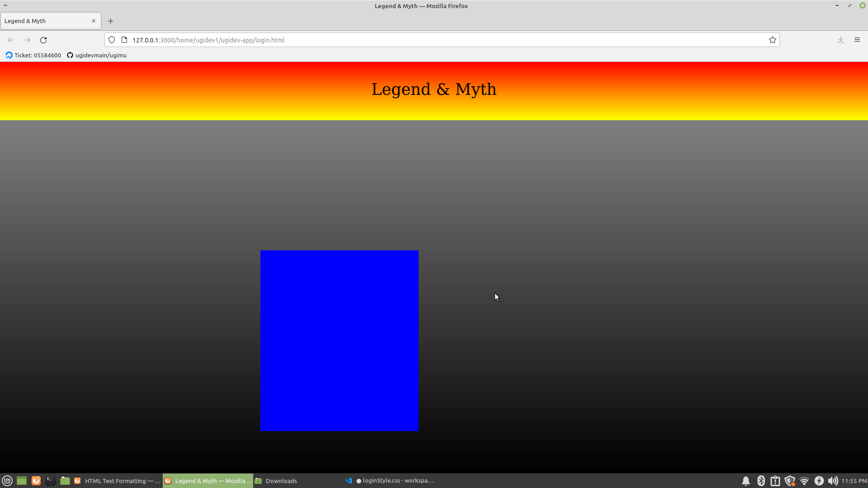Open the update manager tray icon
The height and width of the screenshot is (488, 868).
click(x=775, y=481)
